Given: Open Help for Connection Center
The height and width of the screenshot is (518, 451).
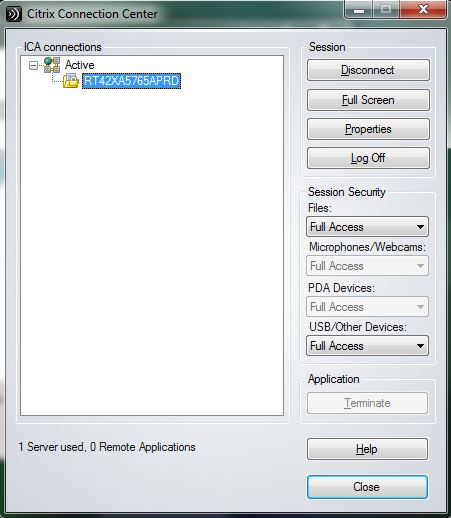Looking at the screenshot, I should (367, 449).
